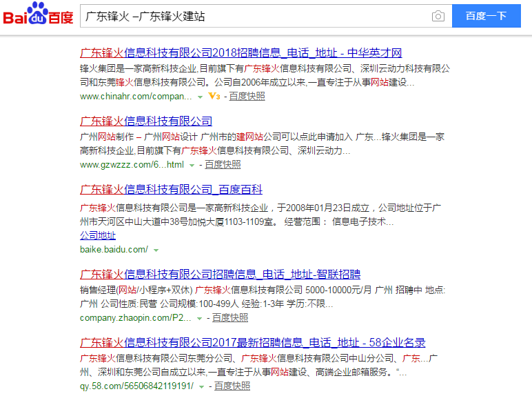Click snippet text starting 锋火集团是一家高新科技企业

click(x=265, y=75)
